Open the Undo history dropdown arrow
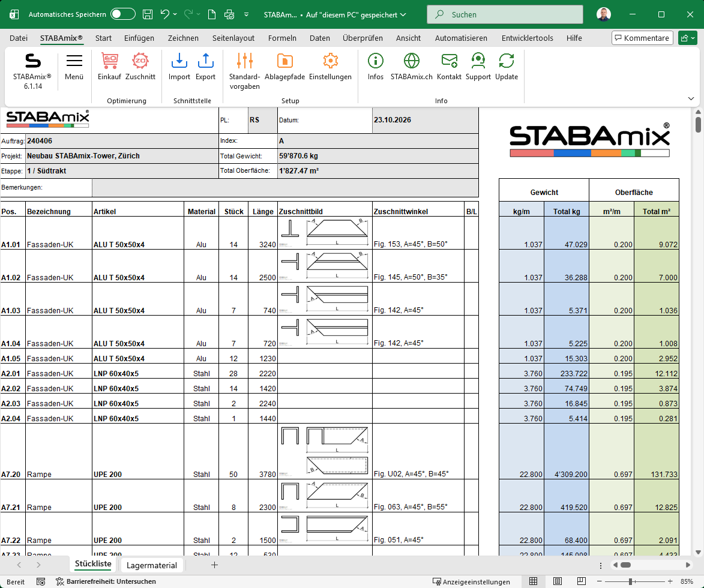This screenshot has height=588, width=704. point(175,14)
